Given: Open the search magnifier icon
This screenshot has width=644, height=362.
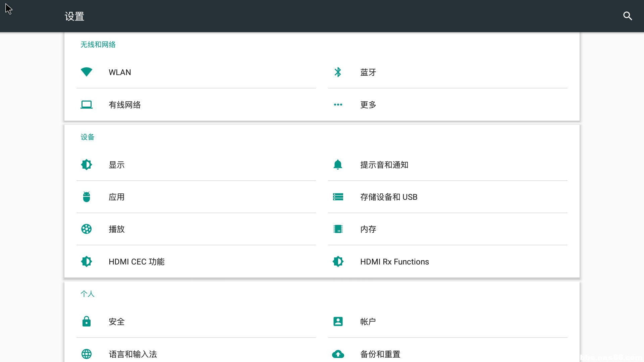Looking at the screenshot, I should [x=628, y=16].
